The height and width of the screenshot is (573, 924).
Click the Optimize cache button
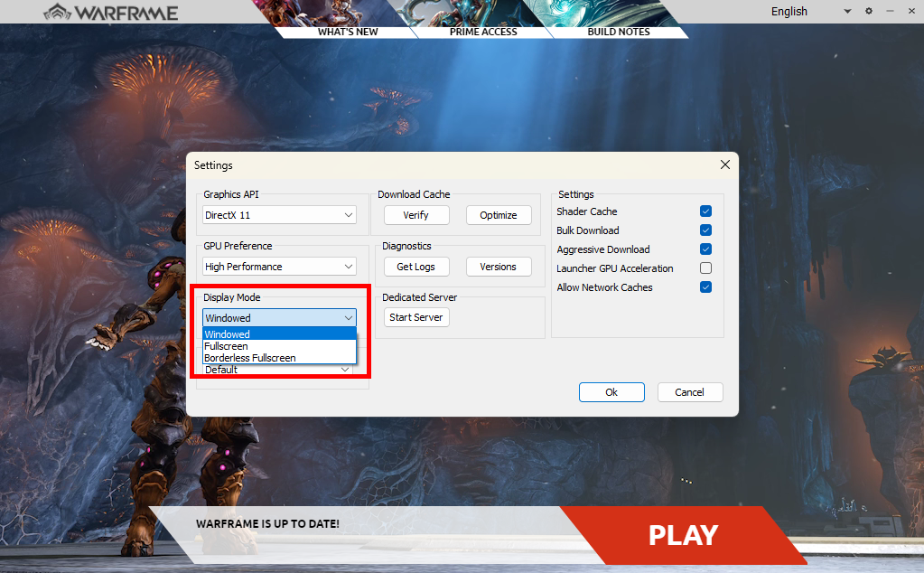pyautogui.click(x=499, y=215)
